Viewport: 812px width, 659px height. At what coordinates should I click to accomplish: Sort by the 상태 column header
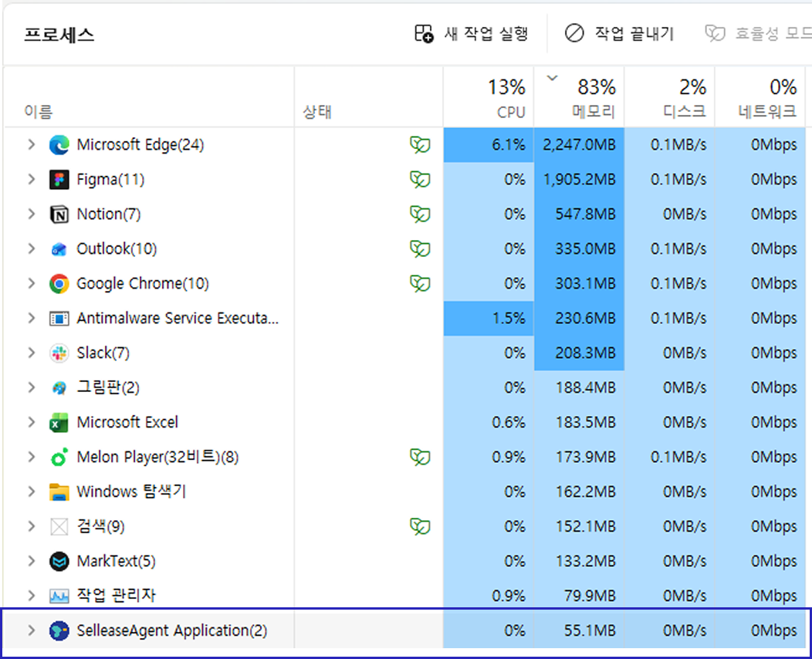369,96
